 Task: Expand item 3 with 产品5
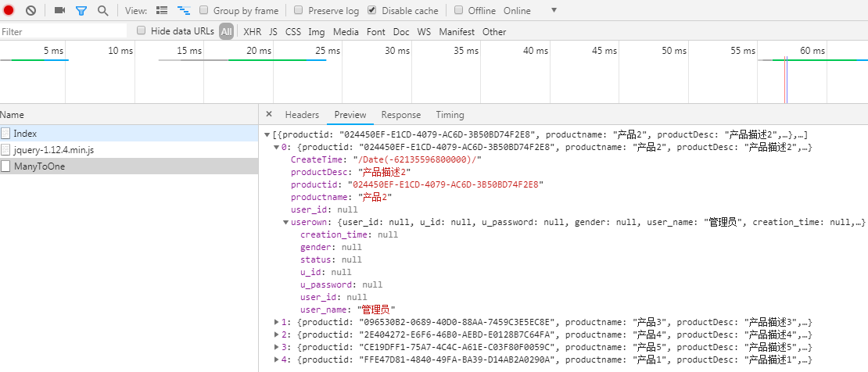tap(277, 347)
